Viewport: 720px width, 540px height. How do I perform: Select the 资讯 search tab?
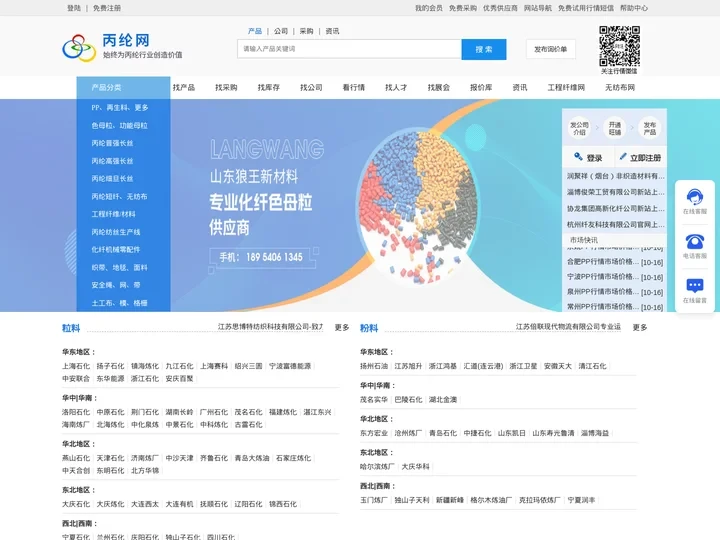click(x=332, y=31)
